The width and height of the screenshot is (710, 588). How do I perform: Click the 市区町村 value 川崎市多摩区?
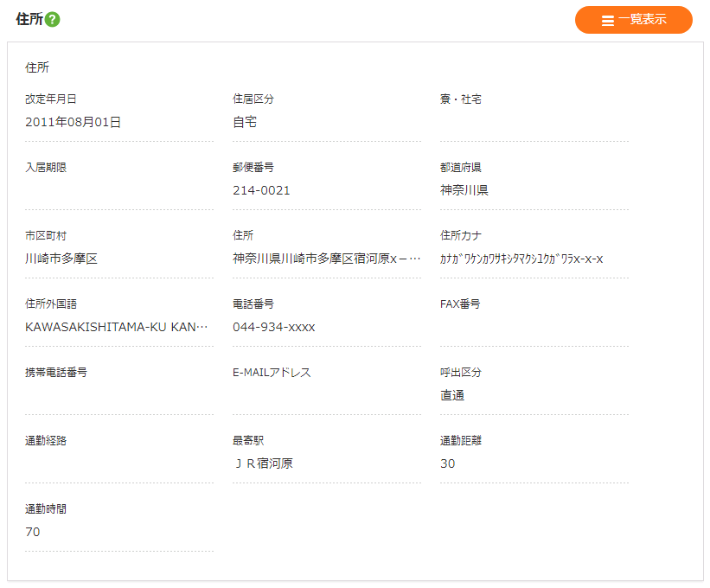pyautogui.click(x=62, y=259)
